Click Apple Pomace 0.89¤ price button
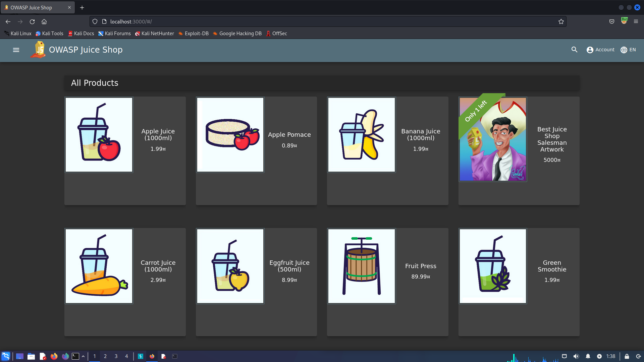The image size is (644, 362). point(289,145)
